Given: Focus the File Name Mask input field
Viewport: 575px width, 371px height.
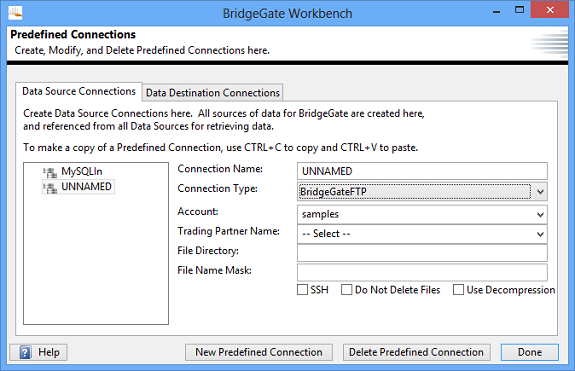Looking at the screenshot, I should (422, 273).
